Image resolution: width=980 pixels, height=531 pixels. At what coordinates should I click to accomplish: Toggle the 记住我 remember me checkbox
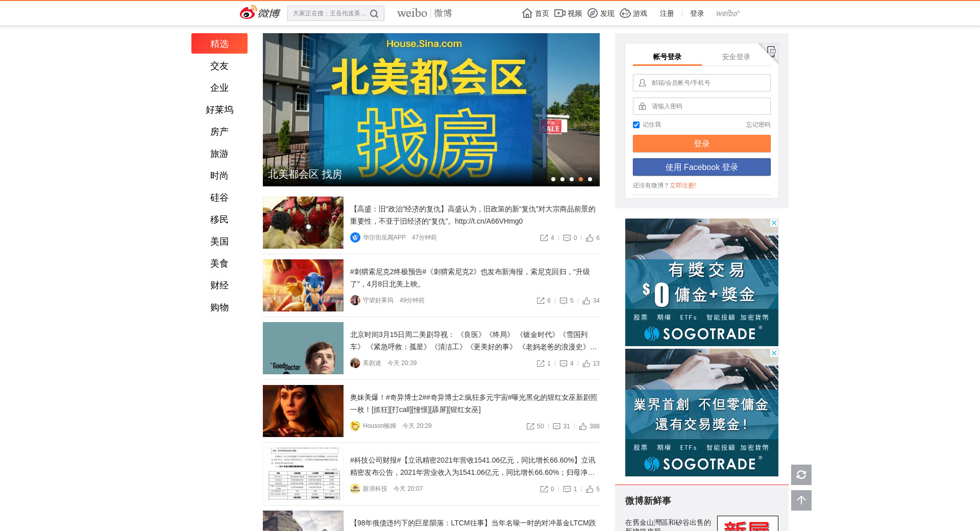click(x=636, y=125)
